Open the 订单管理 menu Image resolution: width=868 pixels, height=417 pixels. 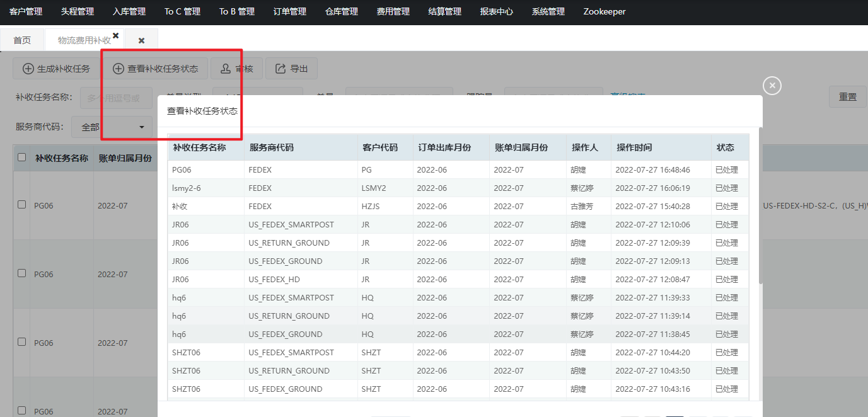click(x=290, y=11)
